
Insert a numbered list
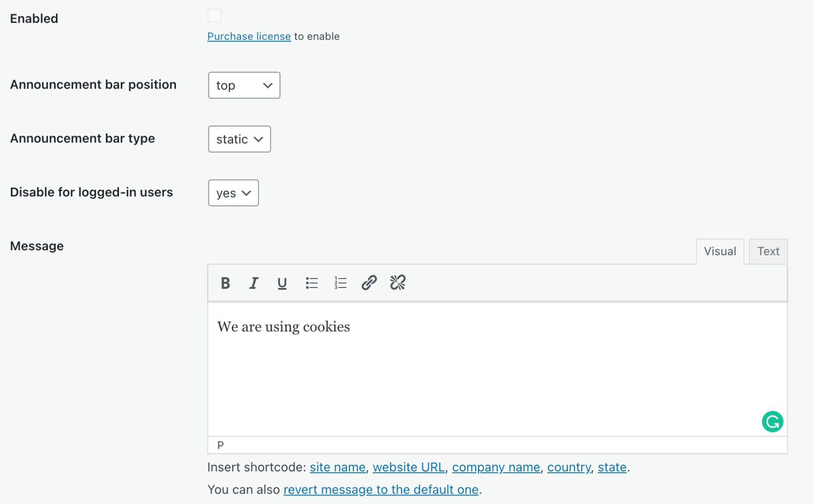[340, 283]
